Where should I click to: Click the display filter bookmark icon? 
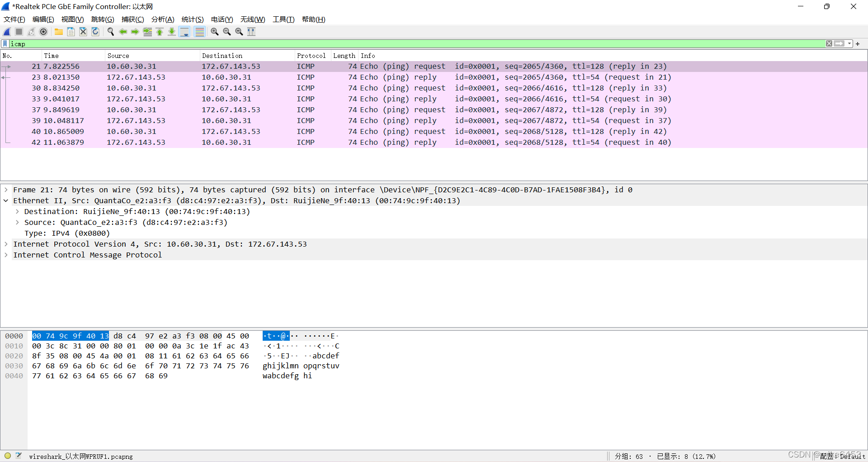point(5,44)
